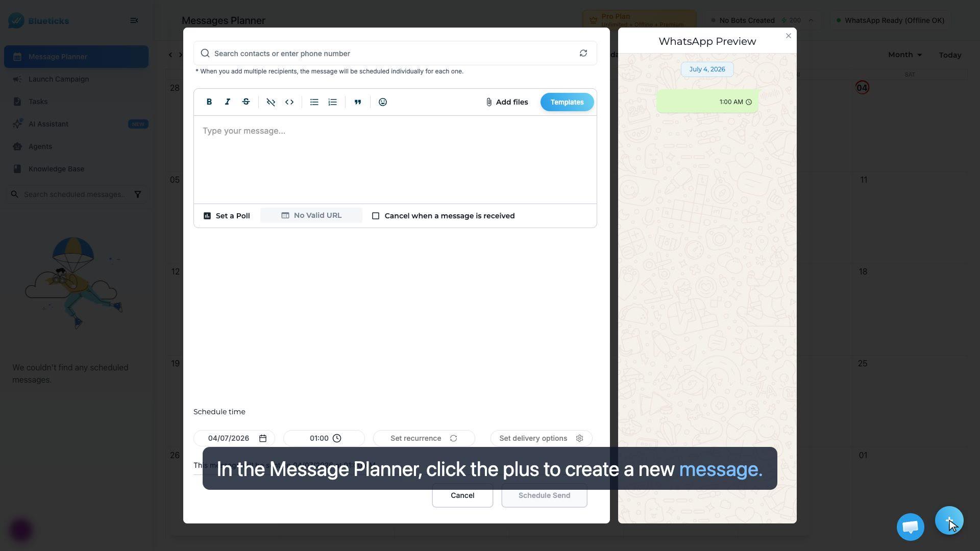Select calendar day 04 highlighted today
The height and width of the screenshot is (551, 980).
(x=862, y=88)
